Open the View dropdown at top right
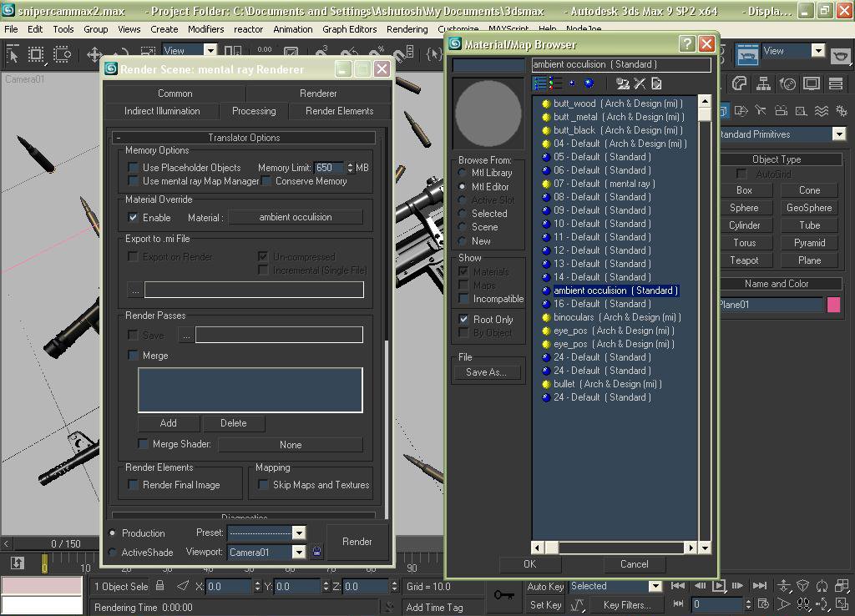 [x=817, y=51]
